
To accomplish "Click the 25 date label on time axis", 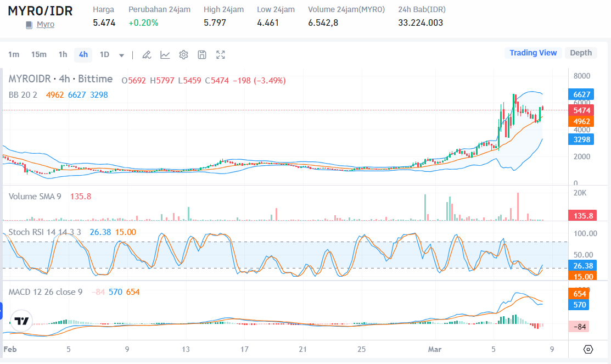I will [x=362, y=349].
